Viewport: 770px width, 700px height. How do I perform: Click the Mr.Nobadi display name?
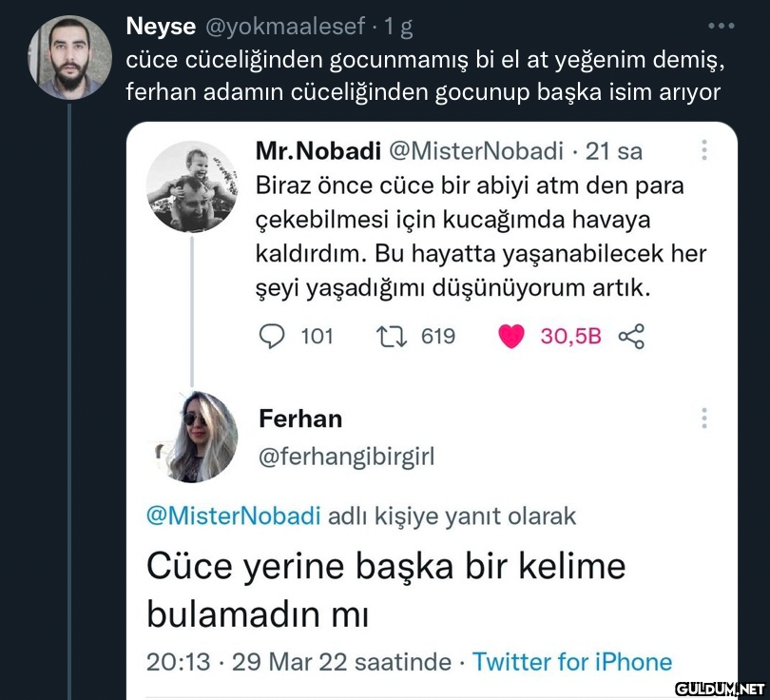(x=318, y=150)
